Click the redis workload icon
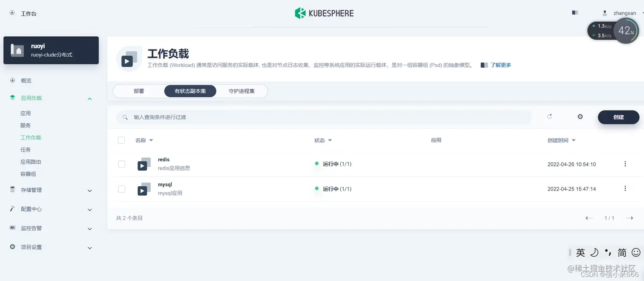This screenshot has height=281, width=644. 144,164
